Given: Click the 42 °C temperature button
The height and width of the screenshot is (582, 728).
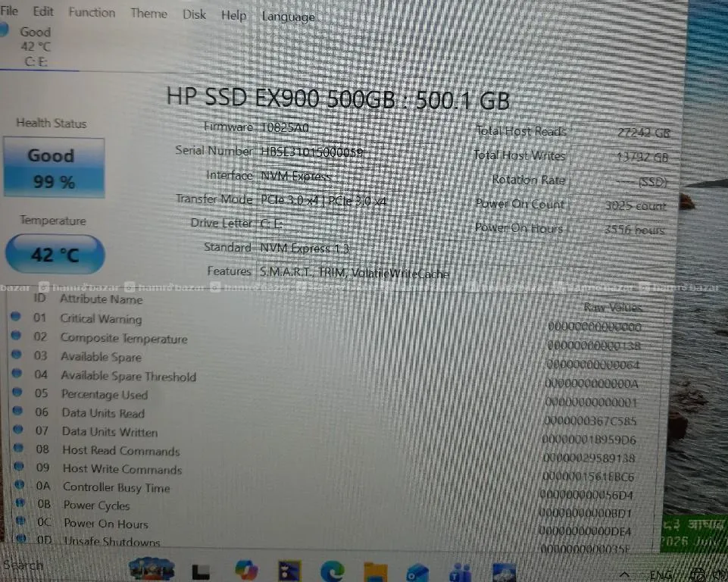Looking at the screenshot, I should tap(55, 254).
